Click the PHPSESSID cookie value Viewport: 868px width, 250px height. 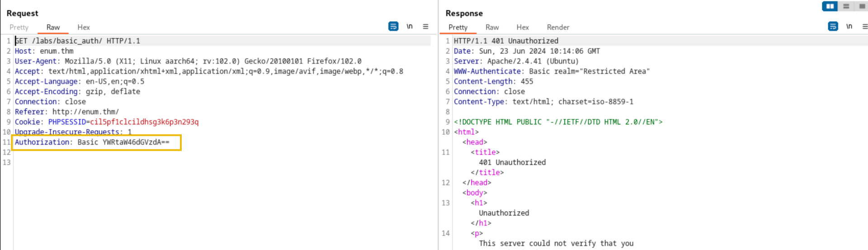click(x=144, y=122)
